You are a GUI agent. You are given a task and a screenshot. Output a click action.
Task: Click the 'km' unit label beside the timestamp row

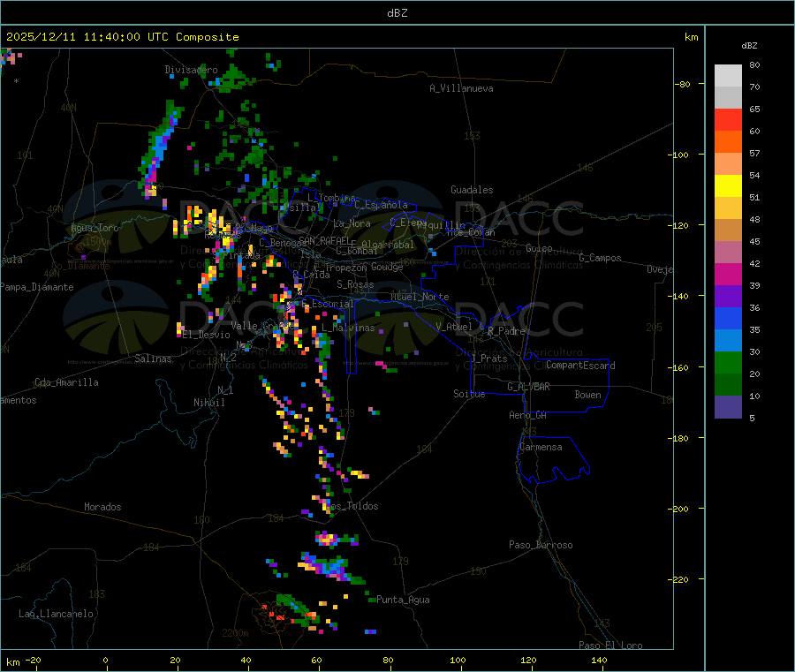click(x=691, y=37)
